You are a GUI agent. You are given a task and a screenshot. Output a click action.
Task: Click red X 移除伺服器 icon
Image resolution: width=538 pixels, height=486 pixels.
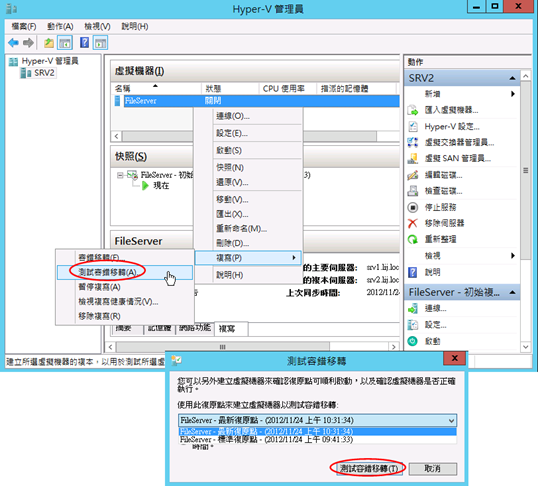pyautogui.click(x=413, y=223)
